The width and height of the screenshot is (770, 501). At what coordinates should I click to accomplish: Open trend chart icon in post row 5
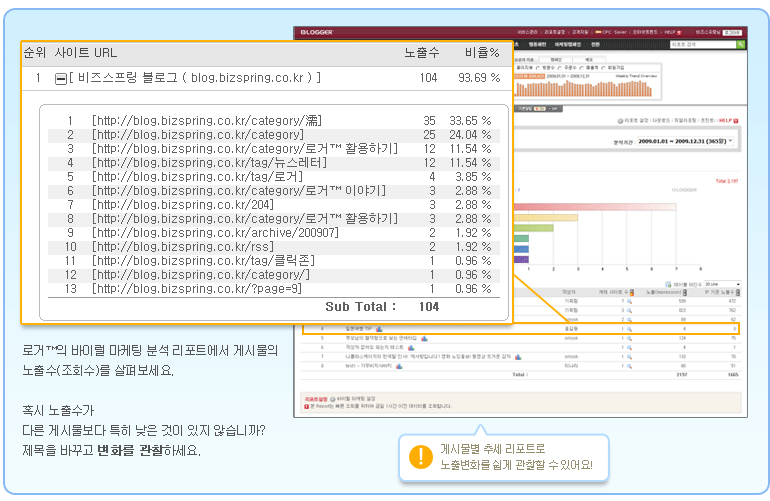(424, 338)
